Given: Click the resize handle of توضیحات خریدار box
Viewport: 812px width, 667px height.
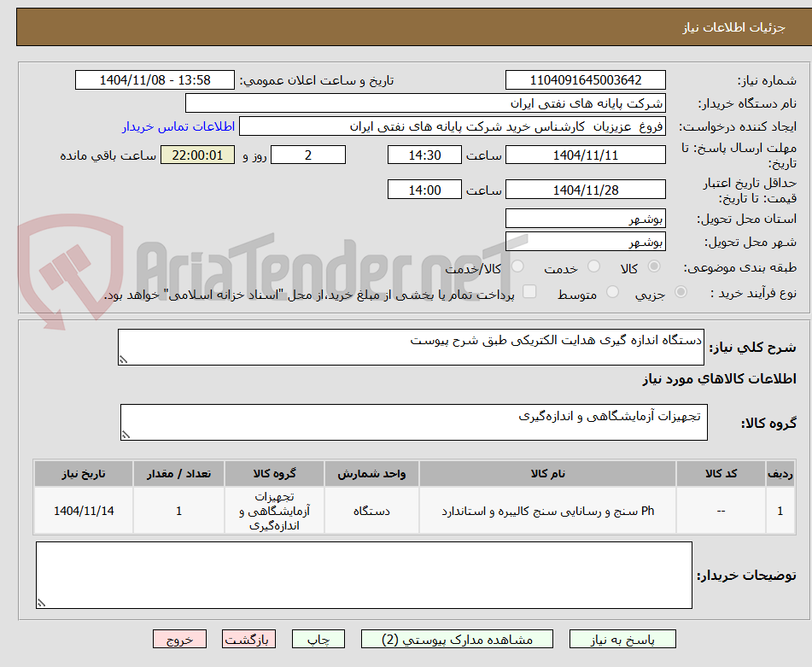Looking at the screenshot, I should click(x=42, y=603).
